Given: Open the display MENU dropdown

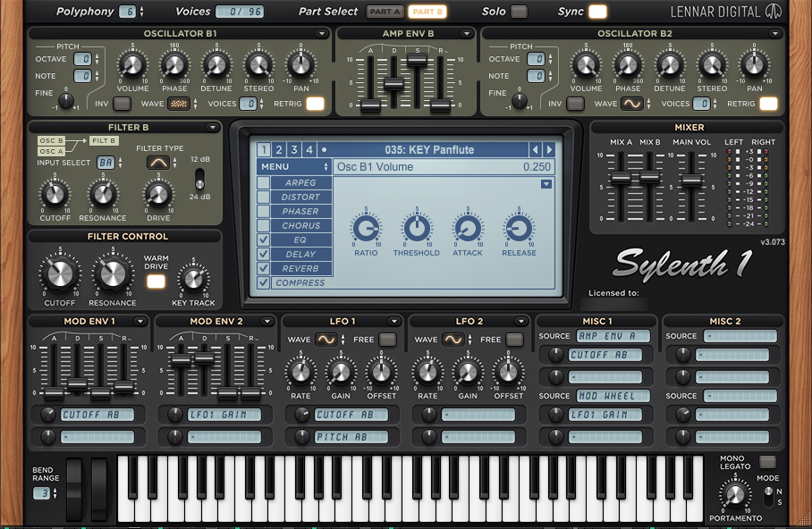Looking at the screenshot, I should (x=294, y=167).
